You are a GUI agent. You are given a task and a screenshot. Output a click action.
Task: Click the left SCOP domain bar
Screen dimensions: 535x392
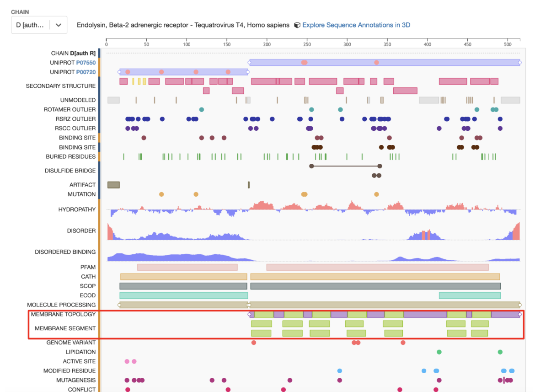[183, 286]
